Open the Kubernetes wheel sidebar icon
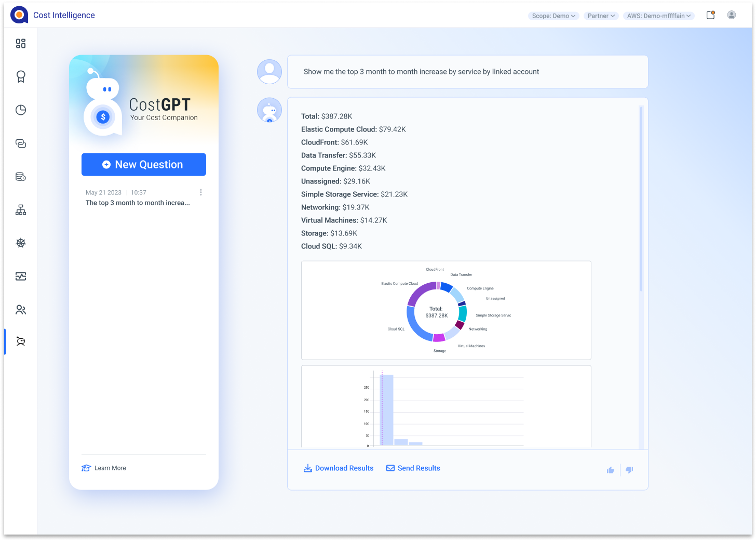The height and width of the screenshot is (541, 756). click(x=21, y=243)
